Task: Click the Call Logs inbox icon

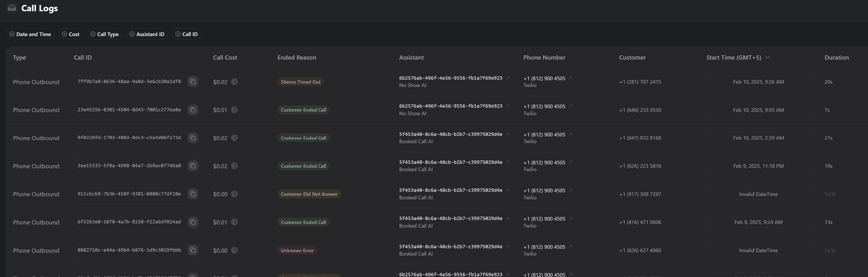Action: pos(12,8)
